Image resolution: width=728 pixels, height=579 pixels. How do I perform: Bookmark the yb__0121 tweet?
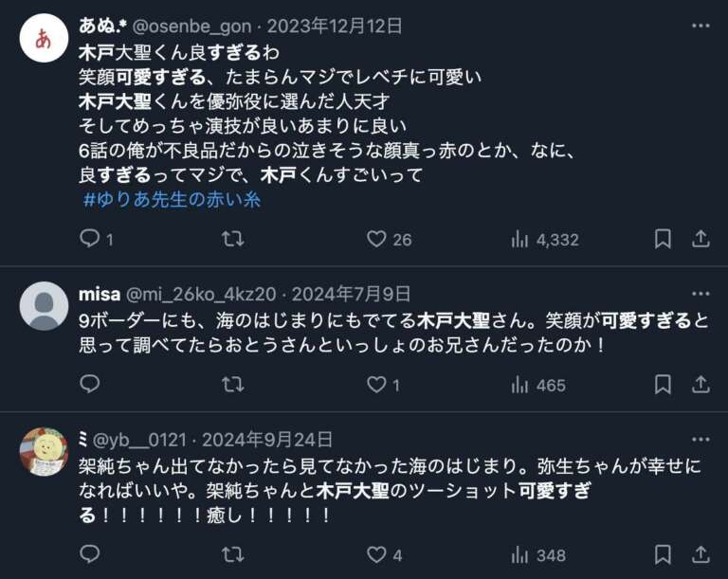coord(663,554)
